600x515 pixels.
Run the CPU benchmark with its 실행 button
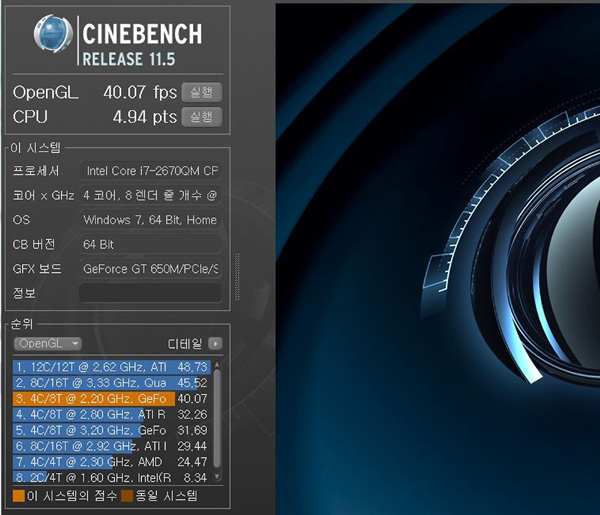[x=202, y=117]
